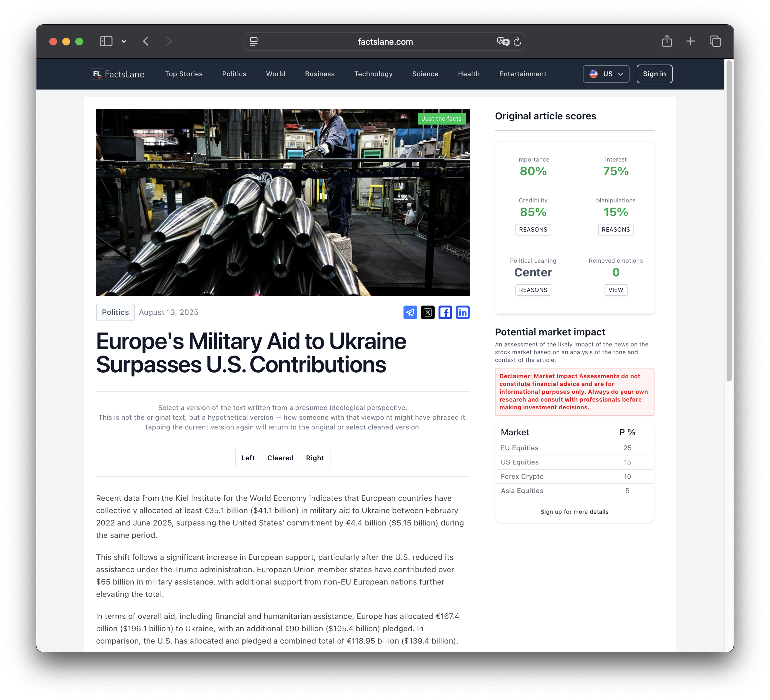This screenshot has width=770, height=700.
Task: Click the Asia Equities row
Action: 574,491
